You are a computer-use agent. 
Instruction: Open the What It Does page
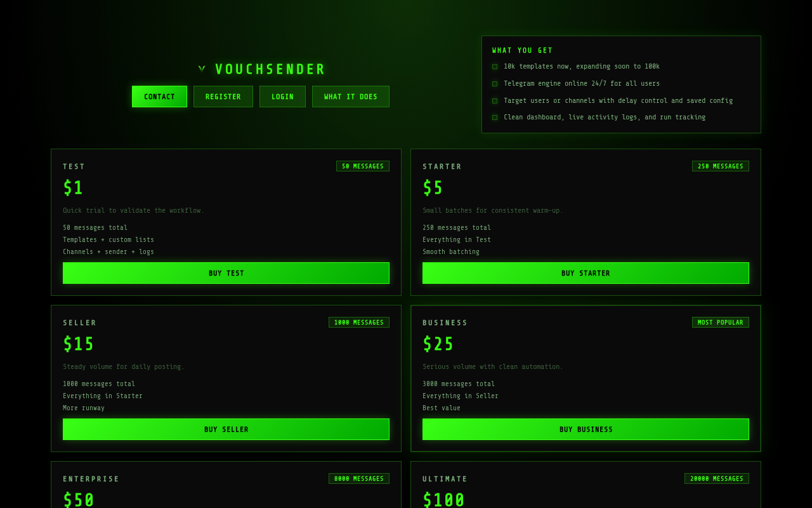(x=351, y=97)
